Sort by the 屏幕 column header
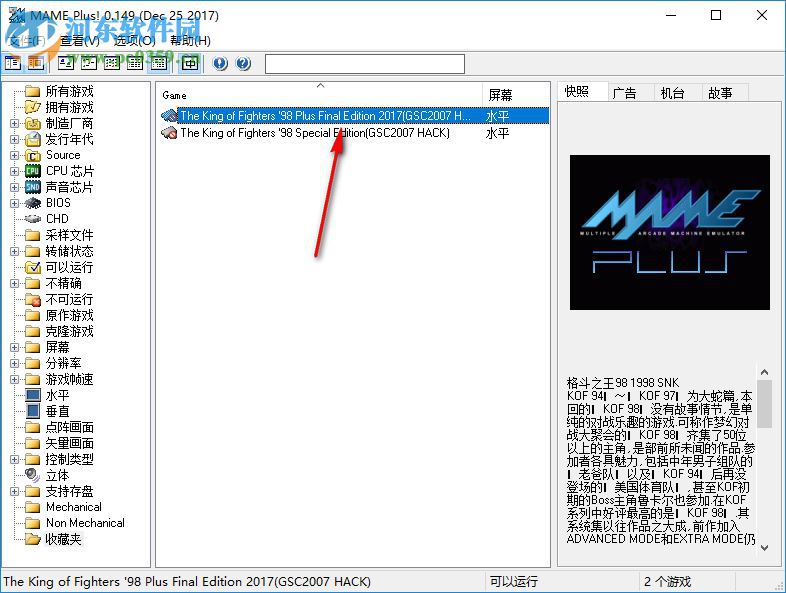 click(516, 95)
